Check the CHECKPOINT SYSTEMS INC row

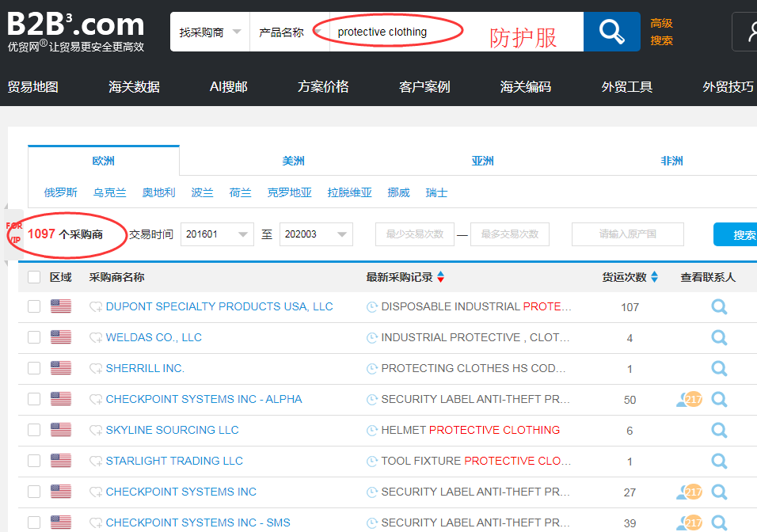[x=34, y=492]
